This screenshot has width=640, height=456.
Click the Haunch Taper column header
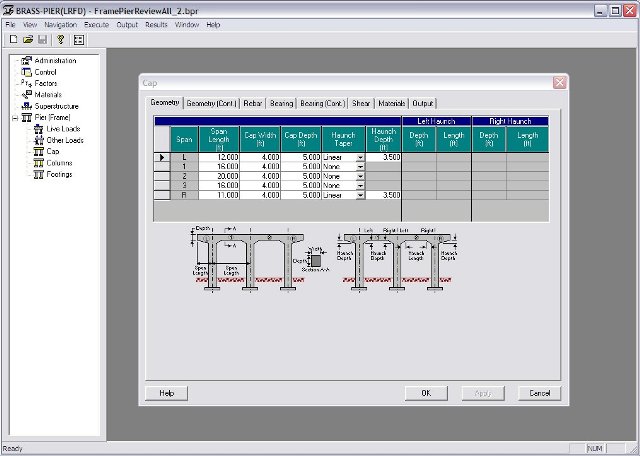click(343, 140)
